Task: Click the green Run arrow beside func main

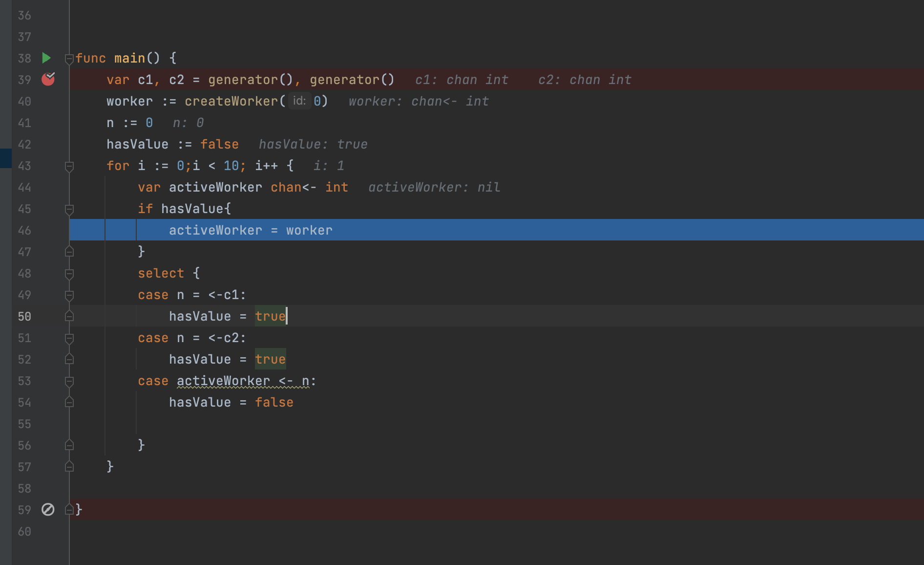Action: pyautogui.click(x=46, y=58)
